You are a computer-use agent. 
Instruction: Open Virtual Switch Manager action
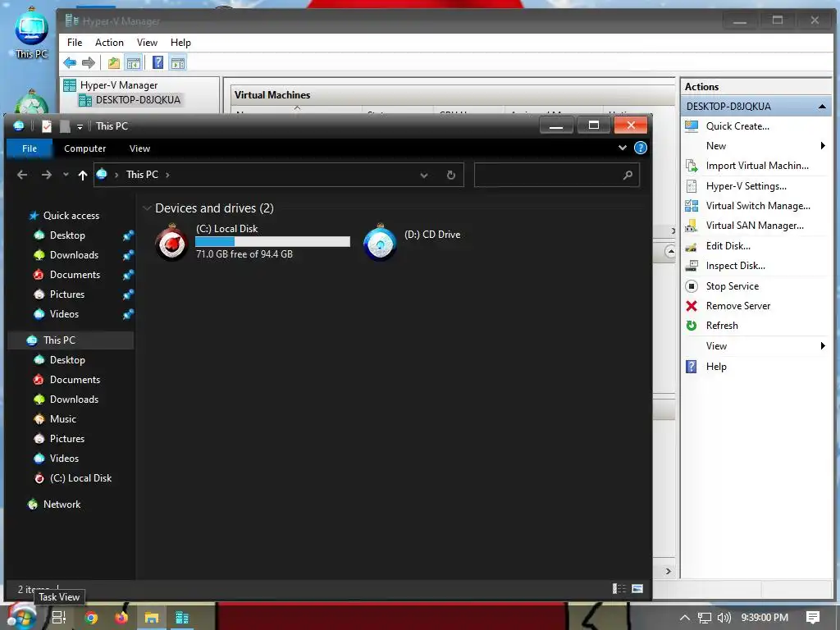click(x=757, y=206)
